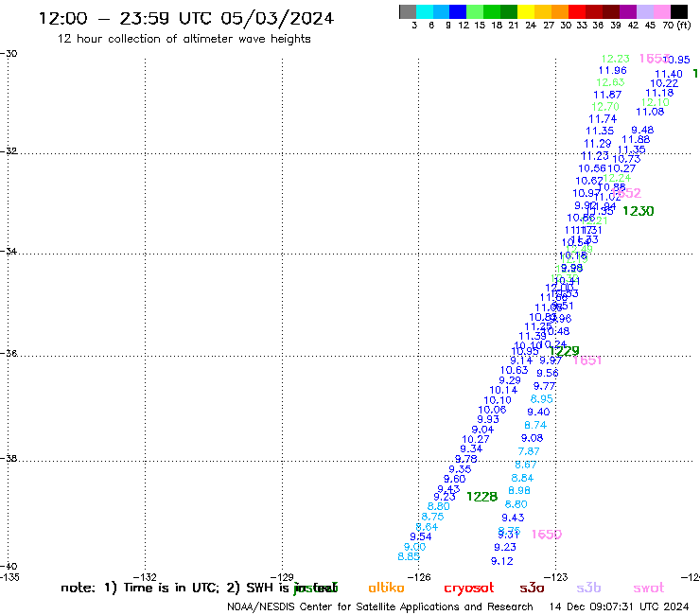Click the pink 1650 track time label
700x615 pixels.
tap(547, 535)
